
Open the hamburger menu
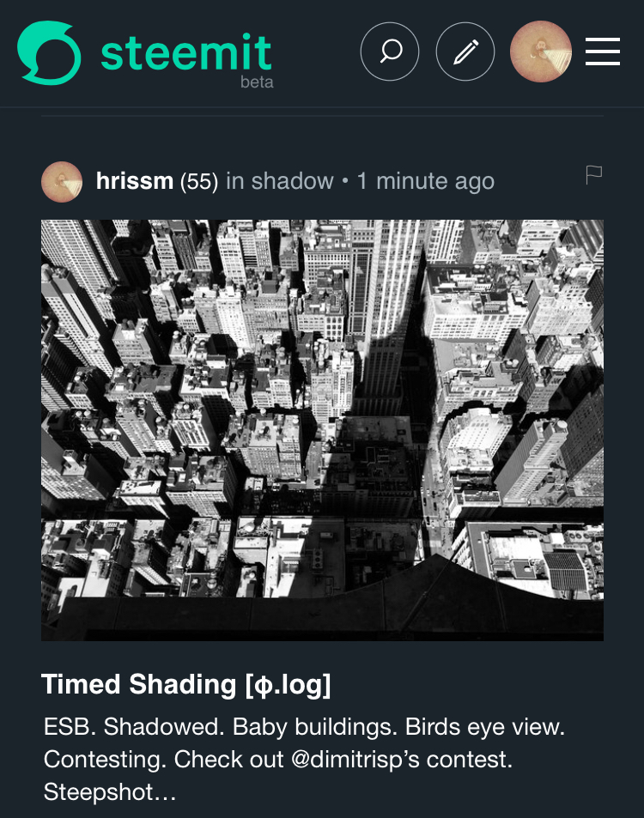coord(603,52)
